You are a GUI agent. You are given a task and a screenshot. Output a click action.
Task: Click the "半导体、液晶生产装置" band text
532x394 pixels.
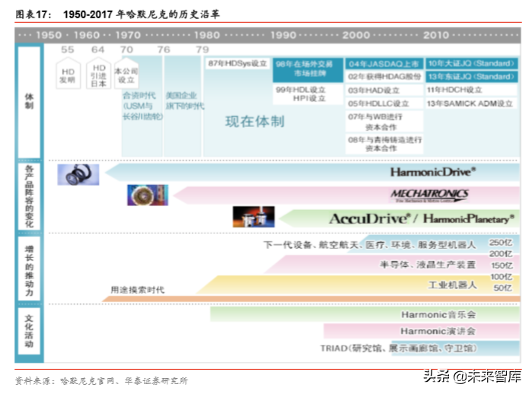pos(428,265)
